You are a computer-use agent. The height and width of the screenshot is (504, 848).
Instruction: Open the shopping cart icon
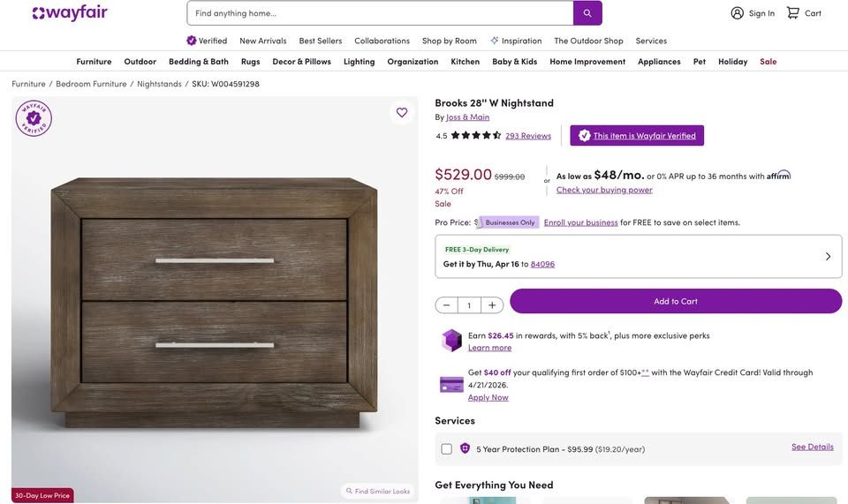pos(793,12)
